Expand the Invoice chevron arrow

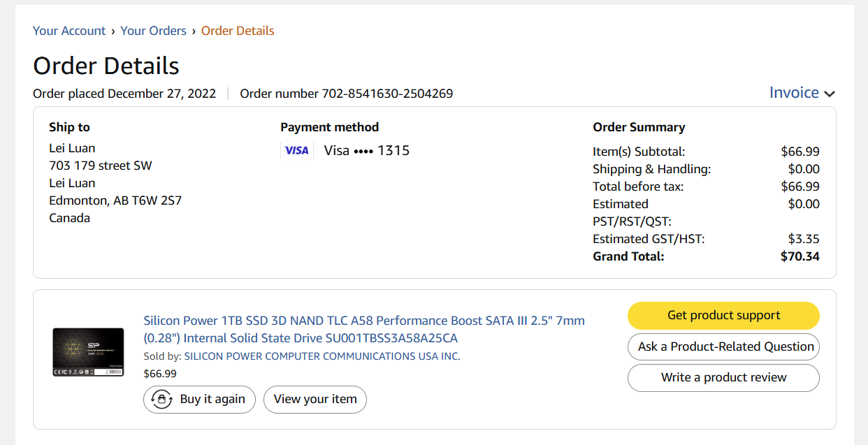[830, 94]
